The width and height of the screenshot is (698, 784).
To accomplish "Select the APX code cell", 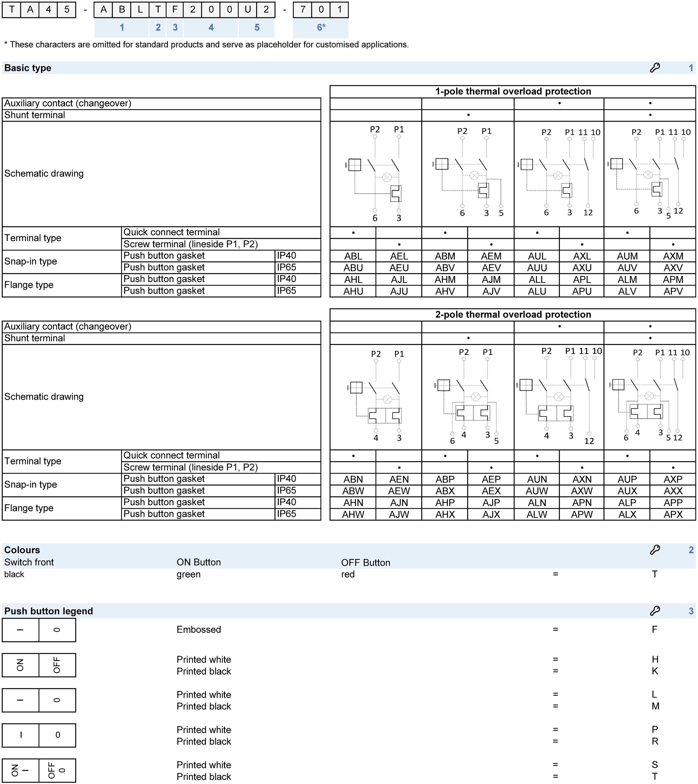I will click(673, 514).
